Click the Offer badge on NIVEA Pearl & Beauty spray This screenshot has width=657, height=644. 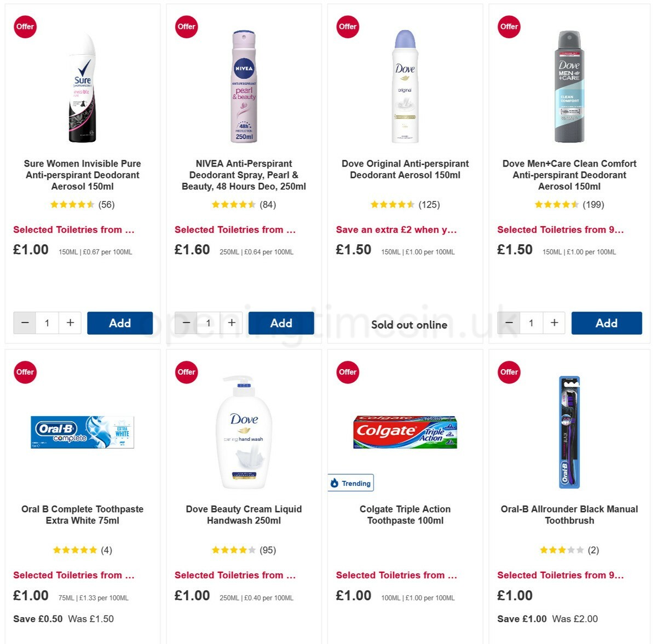186,26
